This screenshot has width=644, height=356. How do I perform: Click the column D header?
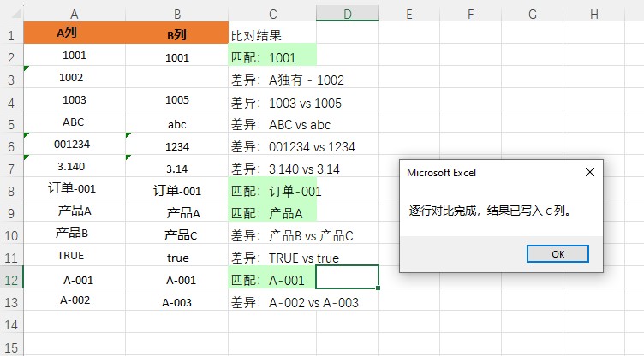click(x=347, y=15)
